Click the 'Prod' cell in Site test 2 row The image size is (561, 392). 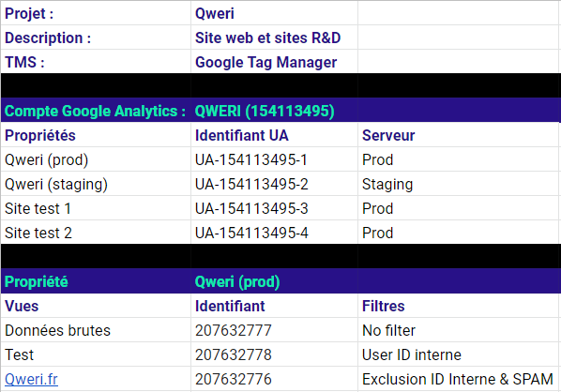[x=460, y=233]
